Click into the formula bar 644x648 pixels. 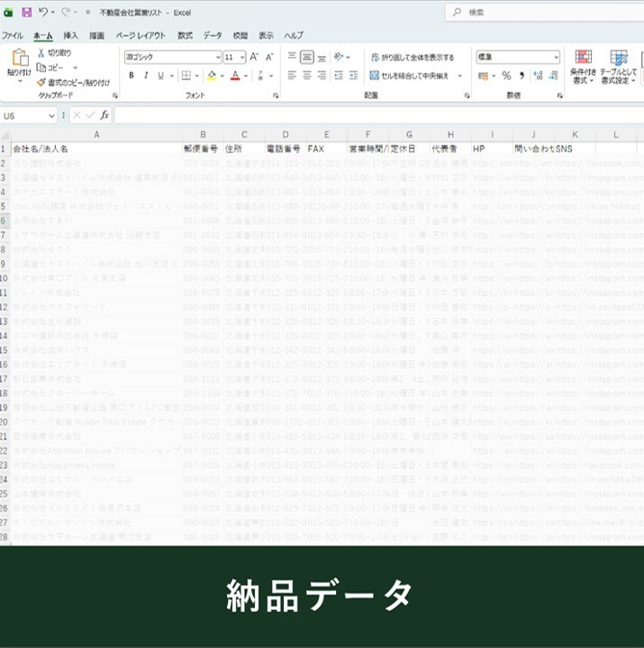379,115
